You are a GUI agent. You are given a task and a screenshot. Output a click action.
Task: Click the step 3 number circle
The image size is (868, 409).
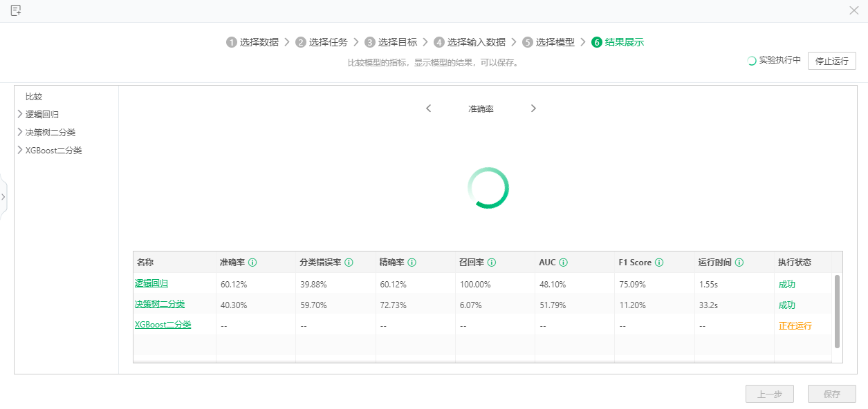pyautogui.click(x=370, y=42)
